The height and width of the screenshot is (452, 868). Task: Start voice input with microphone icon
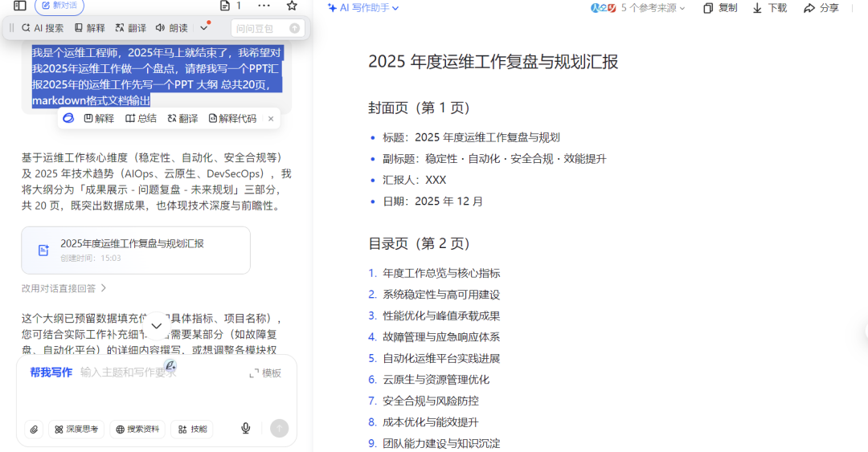tap(246, 428)
